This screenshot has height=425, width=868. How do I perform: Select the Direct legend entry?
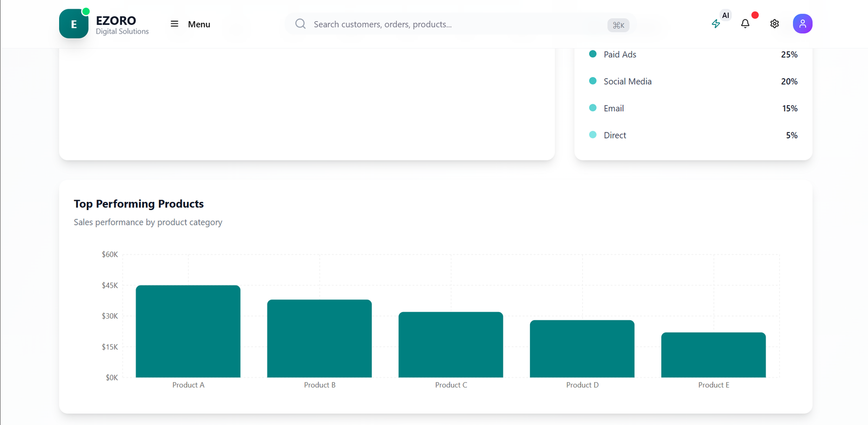coord(615,135)
